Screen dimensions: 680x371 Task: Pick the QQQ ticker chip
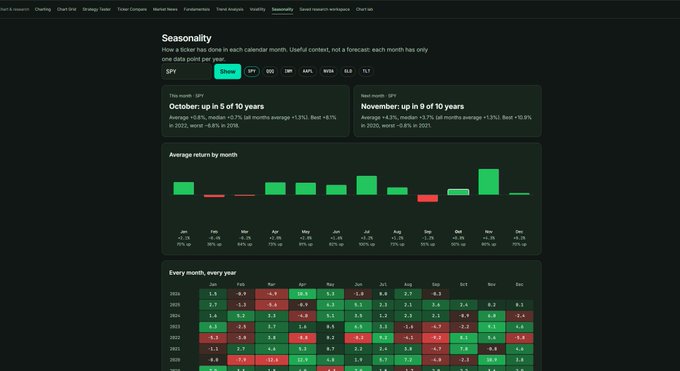tap(270, 71)
